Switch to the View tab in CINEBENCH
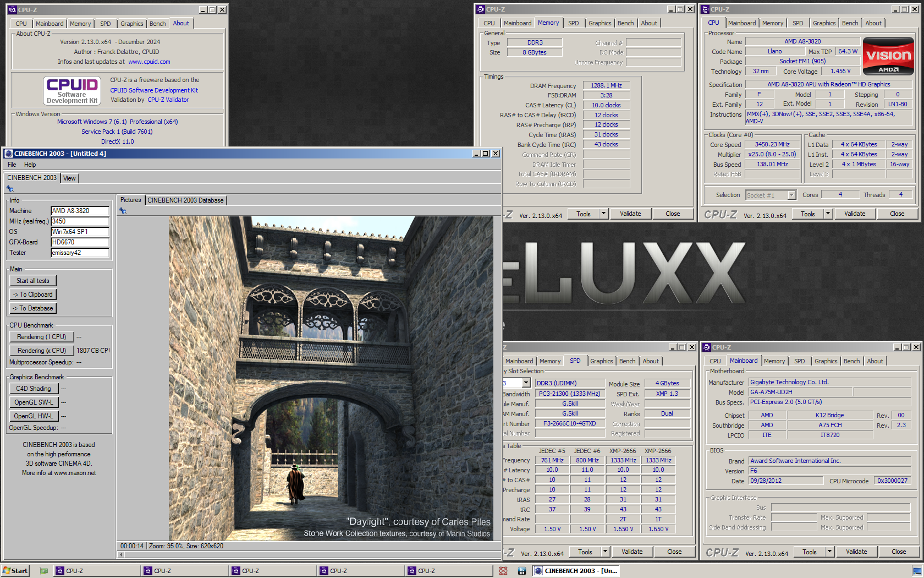Screen dimensions: 924x578 (x=70, y=178)
